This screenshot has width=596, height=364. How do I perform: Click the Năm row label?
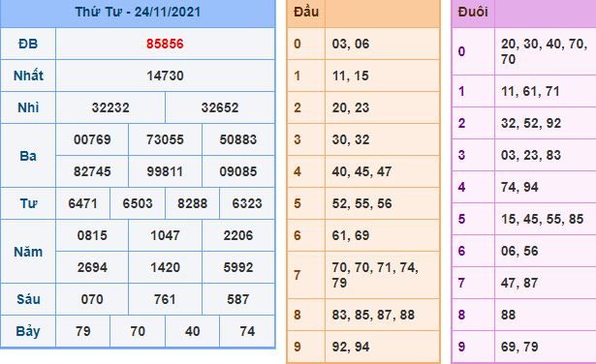pos(28,252)
